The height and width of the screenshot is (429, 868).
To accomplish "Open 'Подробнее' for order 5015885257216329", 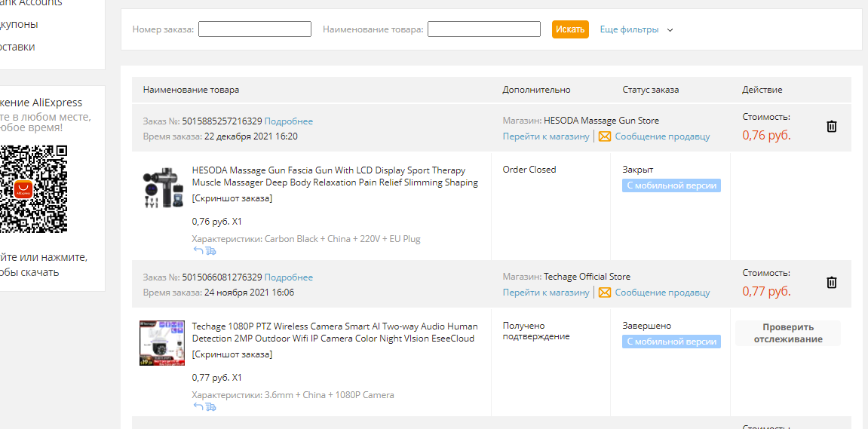I will [288, 121].
